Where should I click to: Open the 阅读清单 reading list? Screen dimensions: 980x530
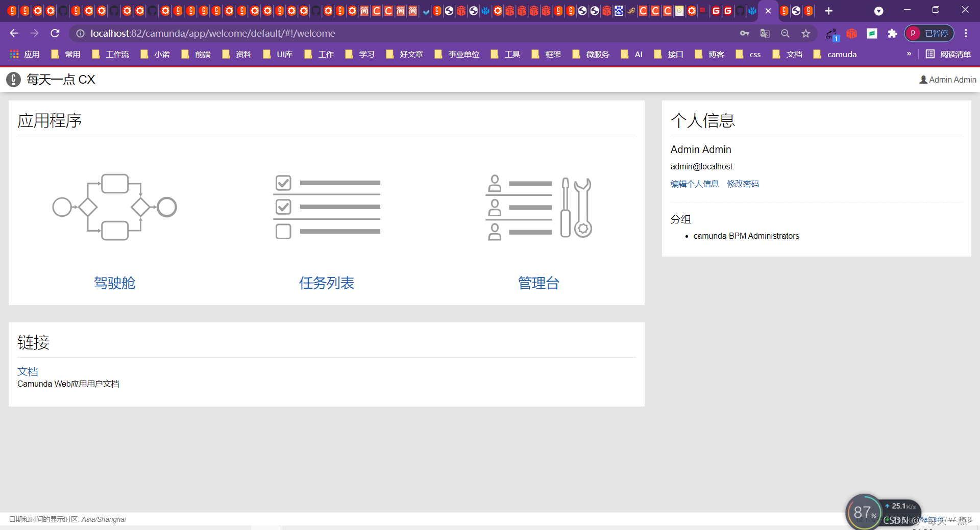click(x=948, y=54)
